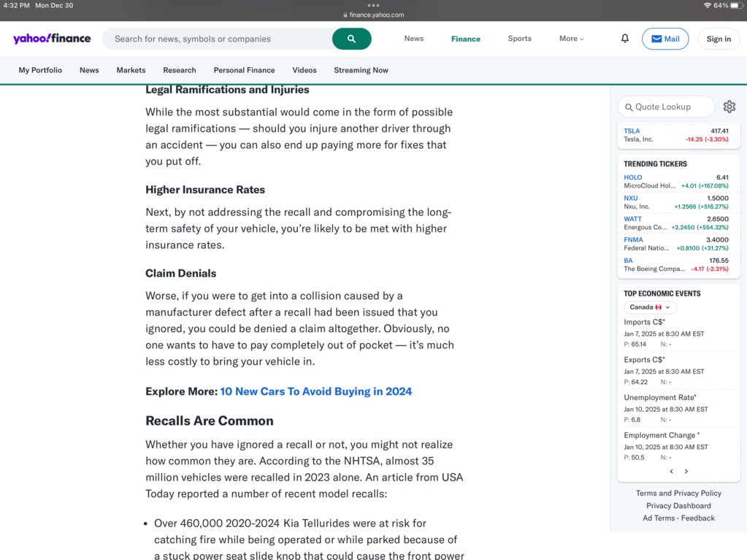Viewport: 747px width, 560px height.
Task: Select the Unemployment Rate event
Action: click(x=660, y=397)
